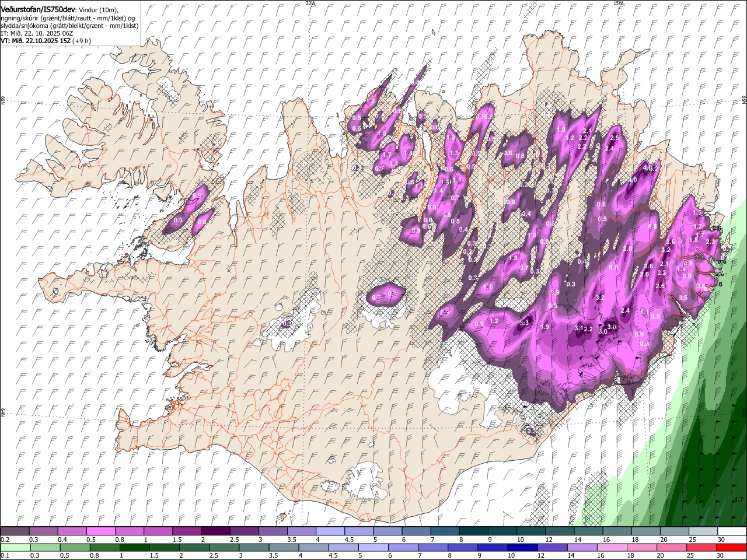Click the 20–25 rose swatch in the lower legend row
This screenshot has width=747, height=560.
pyautogui.click(x=672, y=548)
